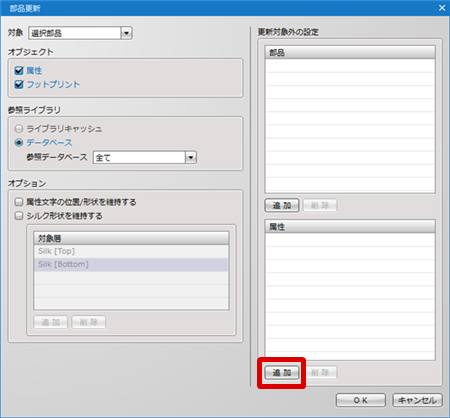450x418 pixels.
Task: Click the highlighted 追加 button under 属性 list
Action: tap(282, 373)
